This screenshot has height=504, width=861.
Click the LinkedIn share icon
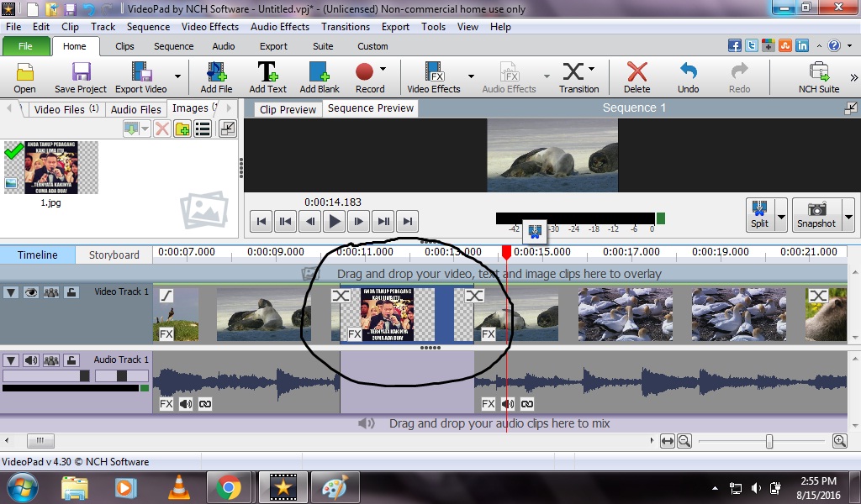802,45
